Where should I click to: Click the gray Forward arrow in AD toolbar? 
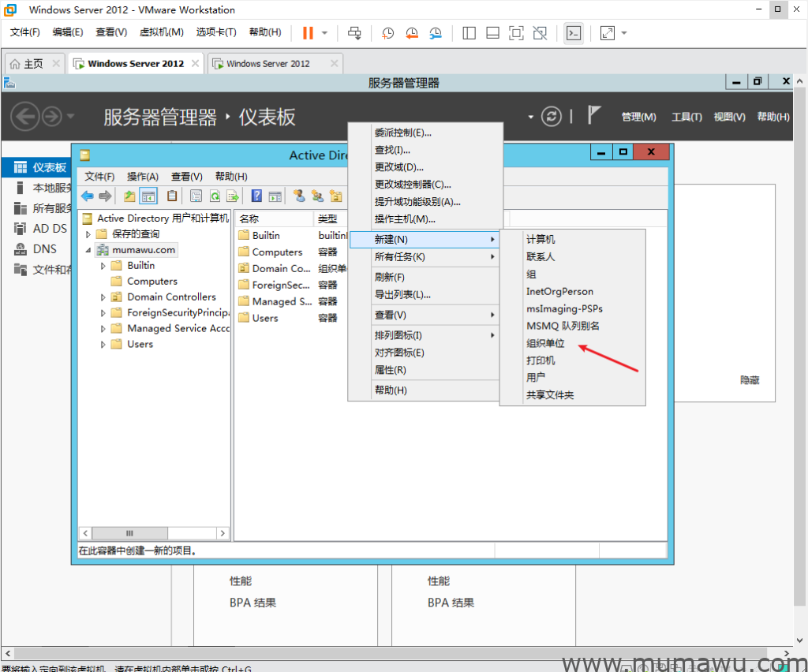tap(105, 196)
